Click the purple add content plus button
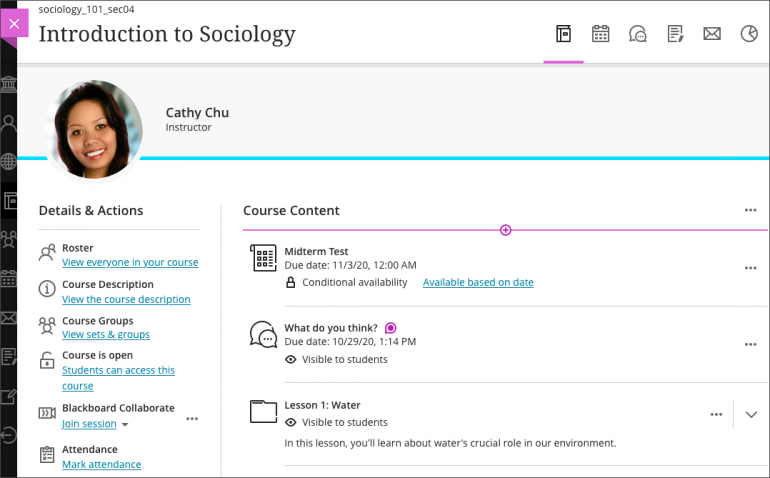Image resolution: width=770 pixels, height=478 pixels. (x=506, y=230)
